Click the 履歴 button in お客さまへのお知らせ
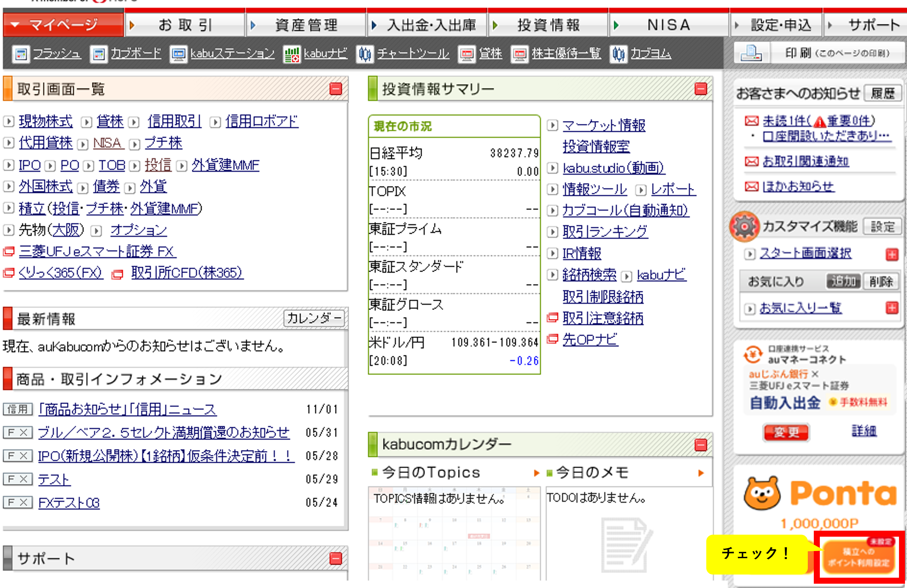907x588 pixels. point(882,93)
